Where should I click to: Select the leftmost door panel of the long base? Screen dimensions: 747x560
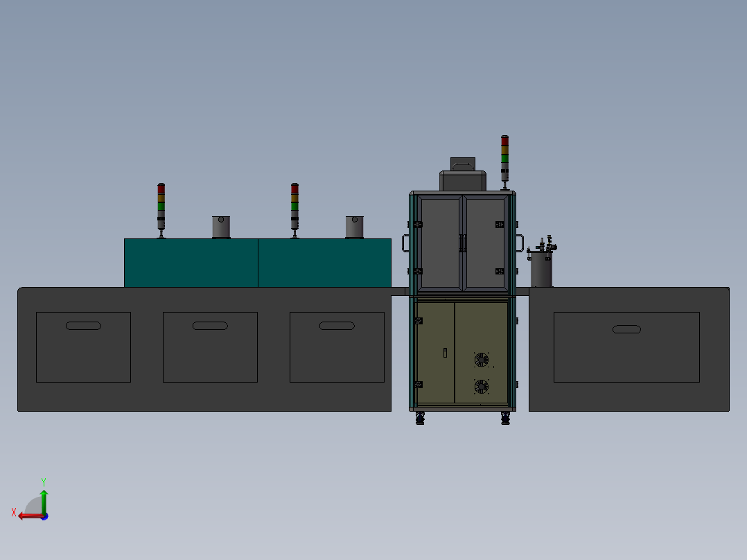(83, 347)
